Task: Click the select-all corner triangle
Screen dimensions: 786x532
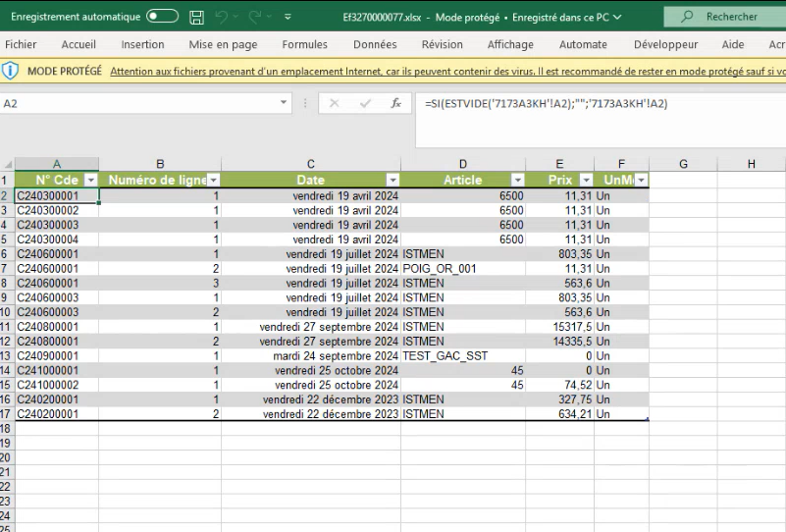Action: pyautogui.click(x=7, y=164)
